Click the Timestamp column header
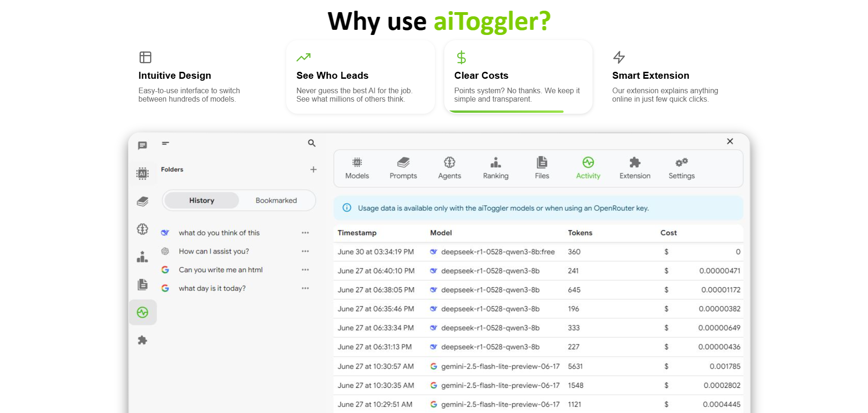Viewport: 868px width, 413px height. click(357, 233)
